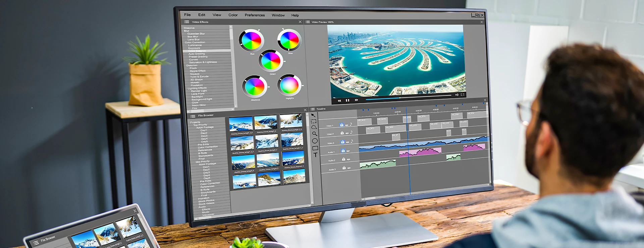Image resolution: width=644 pixels, height=248 pixels.
Task: Hide Video 2 track with eye icon
Action: pyautogui.click(x=347, y=133)
